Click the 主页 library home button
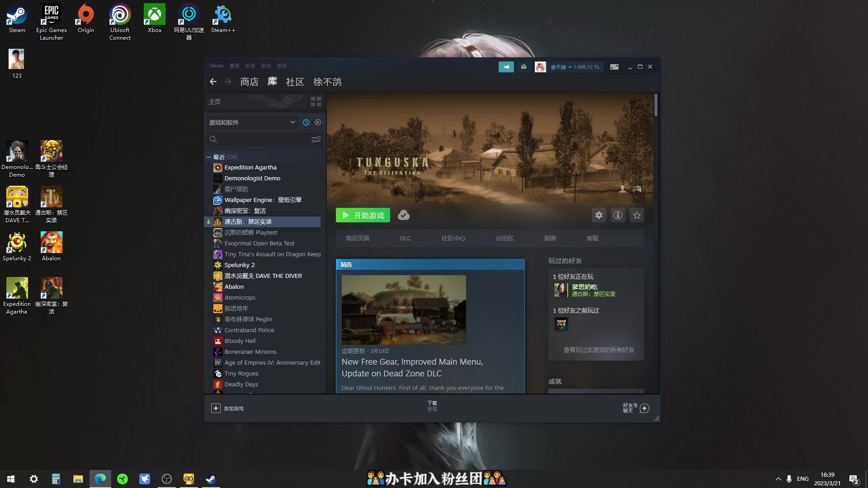The width and height of the screenshot is (868, 488). pyautogui.click(x=256, y=102)
